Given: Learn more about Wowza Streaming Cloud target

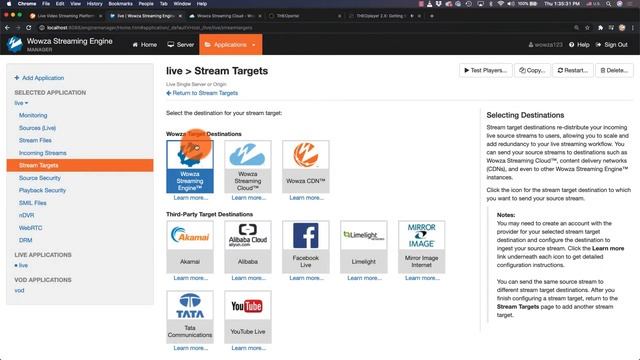Looking at the screenshot, I should tap(249, 198).
